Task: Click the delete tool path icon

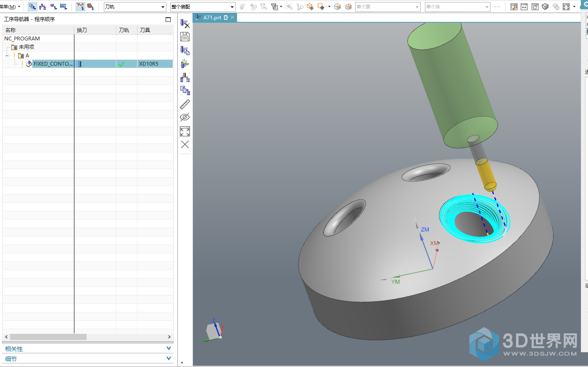Action: coord(185,24)
